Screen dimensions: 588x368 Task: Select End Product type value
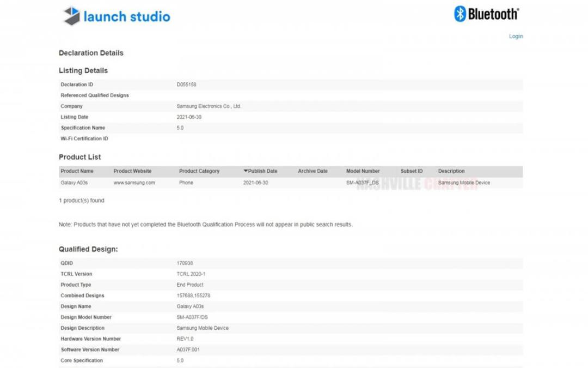190,285
